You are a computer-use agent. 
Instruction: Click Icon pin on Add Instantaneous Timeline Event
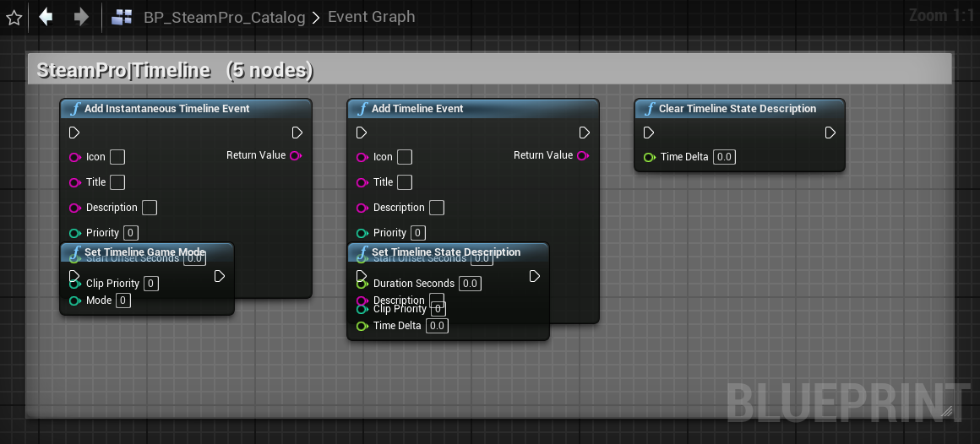75,157
